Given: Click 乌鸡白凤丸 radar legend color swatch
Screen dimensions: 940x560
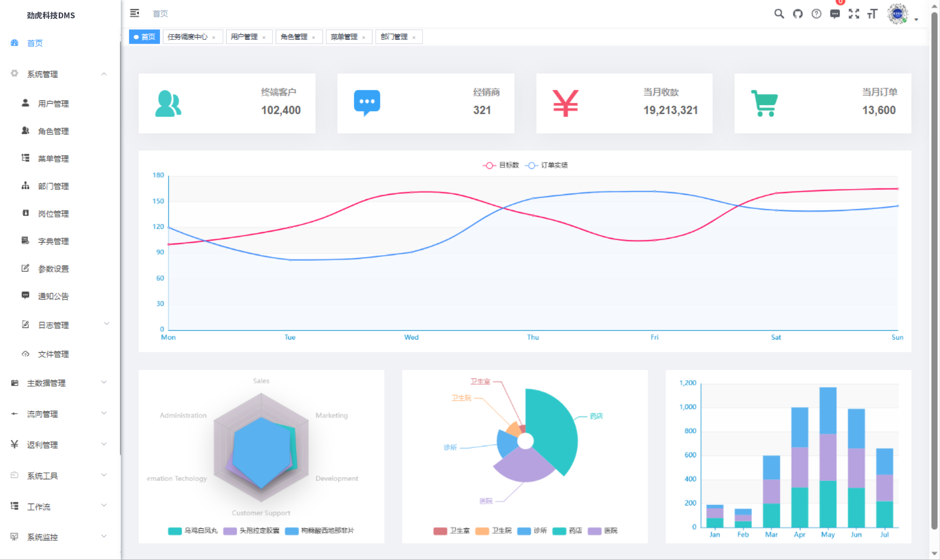Looking at the screenshot, I should pyautogui.click(x=175, y=531).
